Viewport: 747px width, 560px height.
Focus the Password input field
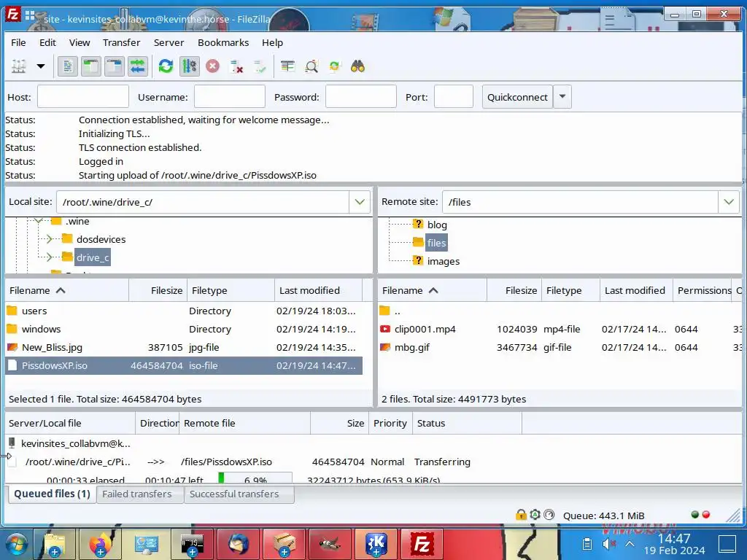[x=361, y=97]
